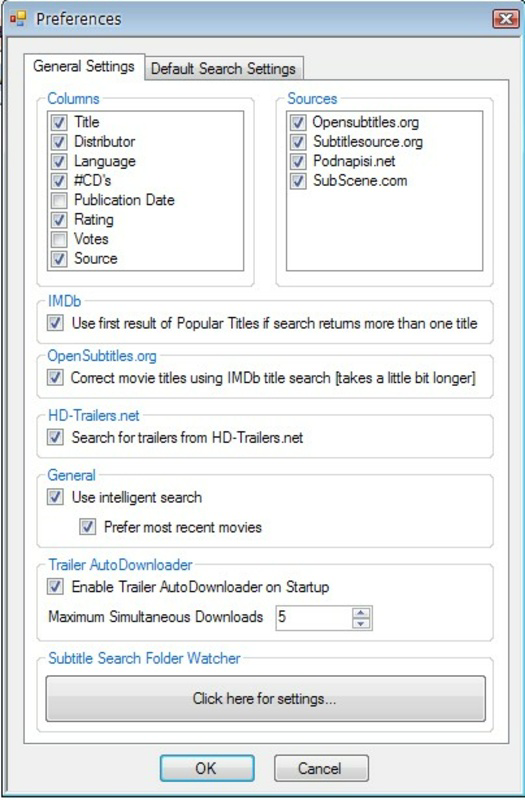Screen dimensions: 525x800
Task: Enable the Publication Date column
Action: click(x=59, y=200)
